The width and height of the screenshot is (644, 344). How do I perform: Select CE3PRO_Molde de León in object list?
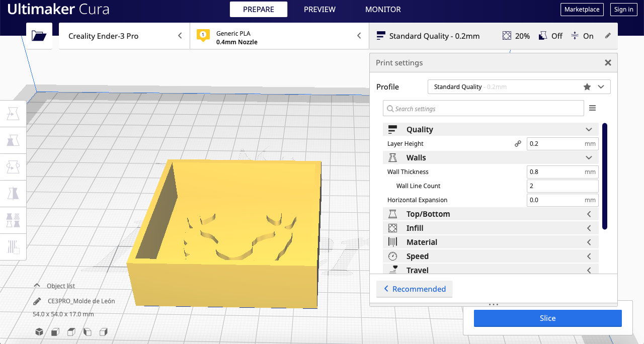(x=81, y=301)
